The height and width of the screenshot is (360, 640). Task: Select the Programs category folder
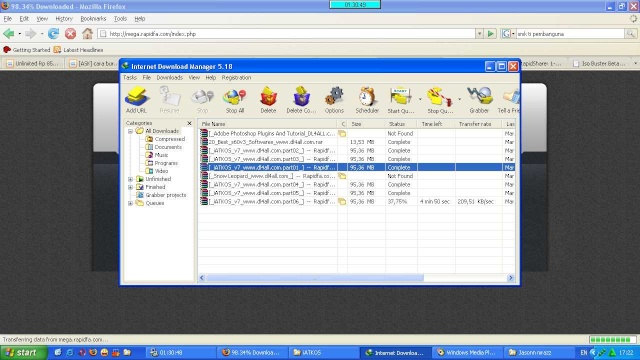click(x=162, y=163)
